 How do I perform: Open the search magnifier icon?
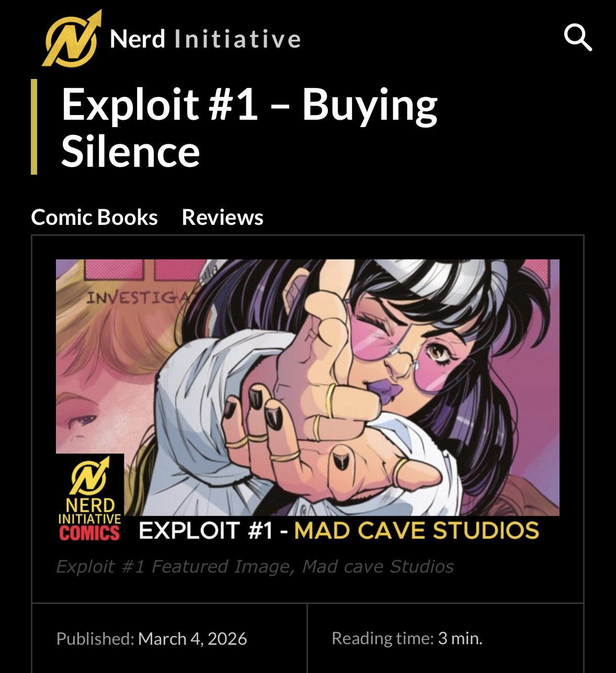[x=578, y=38]
